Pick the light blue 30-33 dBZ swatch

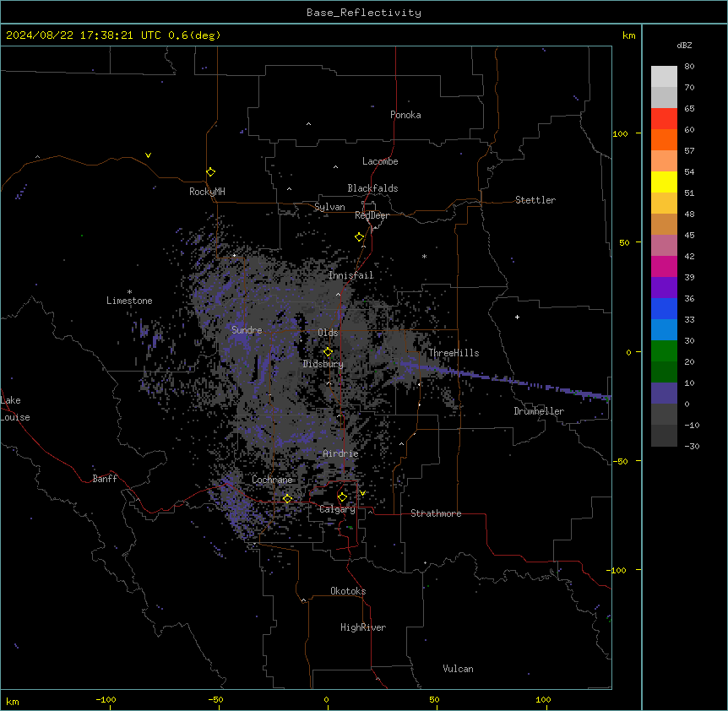point(664,330)
